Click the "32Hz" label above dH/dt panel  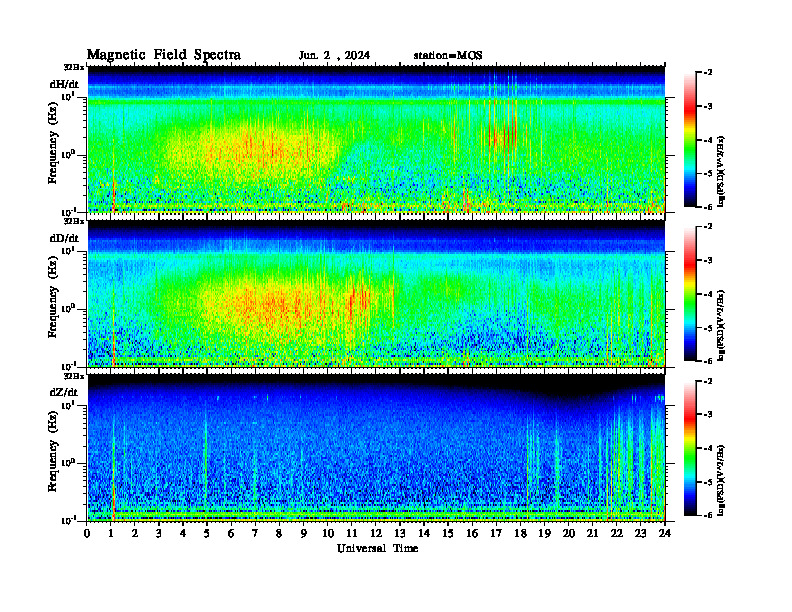[x=74, y=67]
